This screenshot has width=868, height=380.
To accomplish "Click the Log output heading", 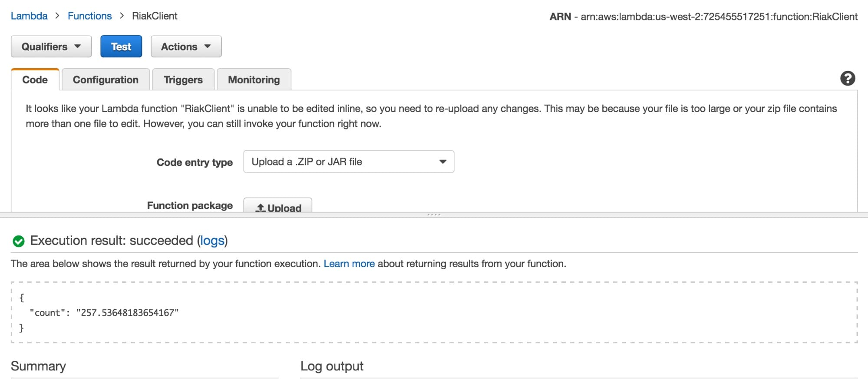I will coord(332,366).
